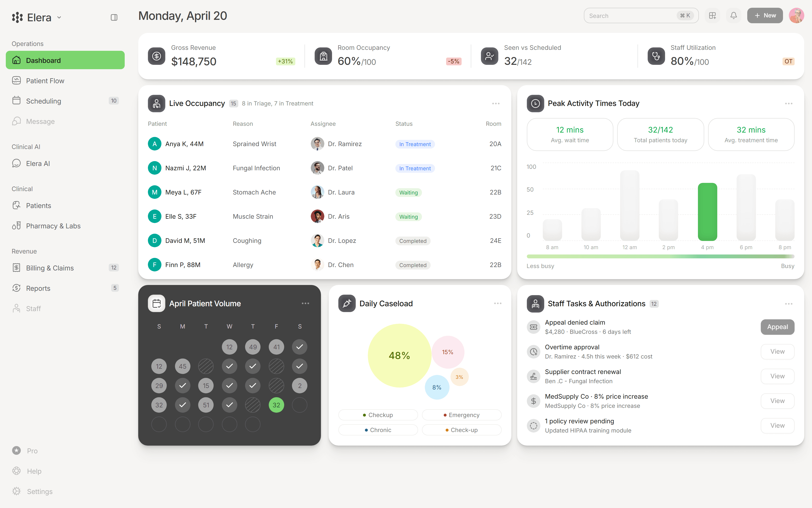Open the notifications bell
Screen dimensions: 812x508
click(733, 15)
